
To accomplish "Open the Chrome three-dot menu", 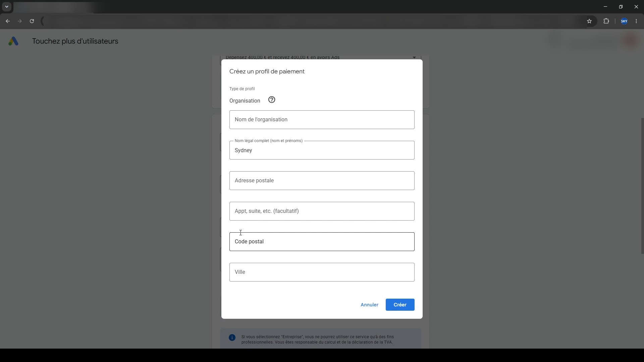I will click(x=636, y=21).
